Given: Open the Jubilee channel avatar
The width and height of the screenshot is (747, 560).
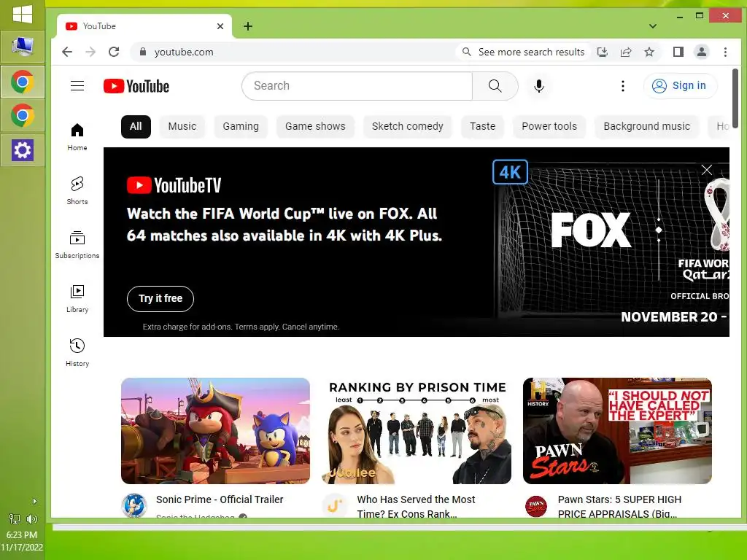Looking at the screenshot, I should tap(335, 506).
